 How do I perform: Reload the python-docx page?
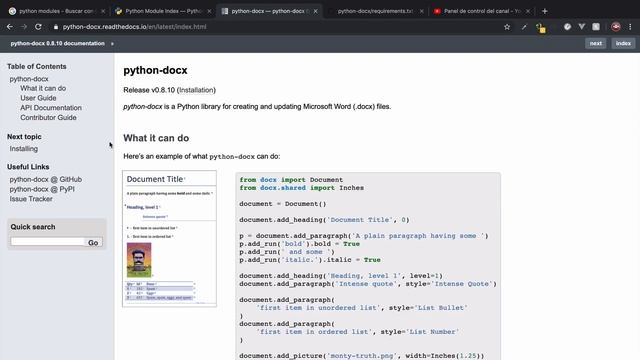38,27
